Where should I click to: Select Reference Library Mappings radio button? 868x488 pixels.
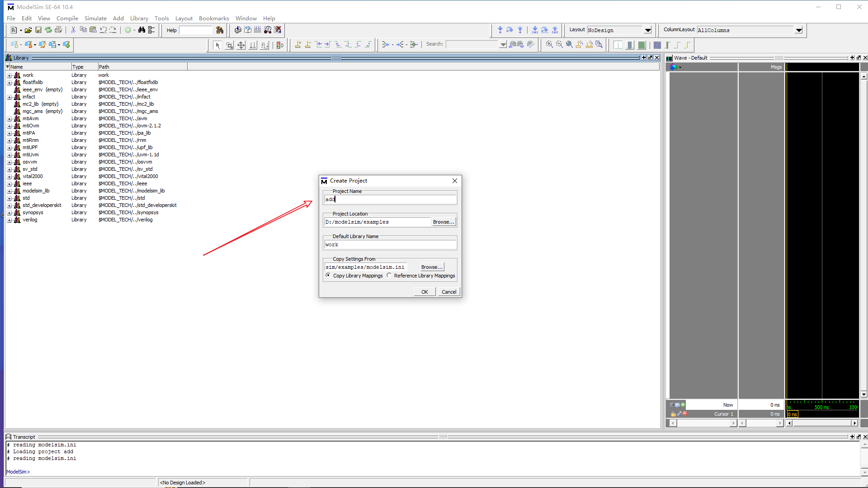(x=389, y=276)
